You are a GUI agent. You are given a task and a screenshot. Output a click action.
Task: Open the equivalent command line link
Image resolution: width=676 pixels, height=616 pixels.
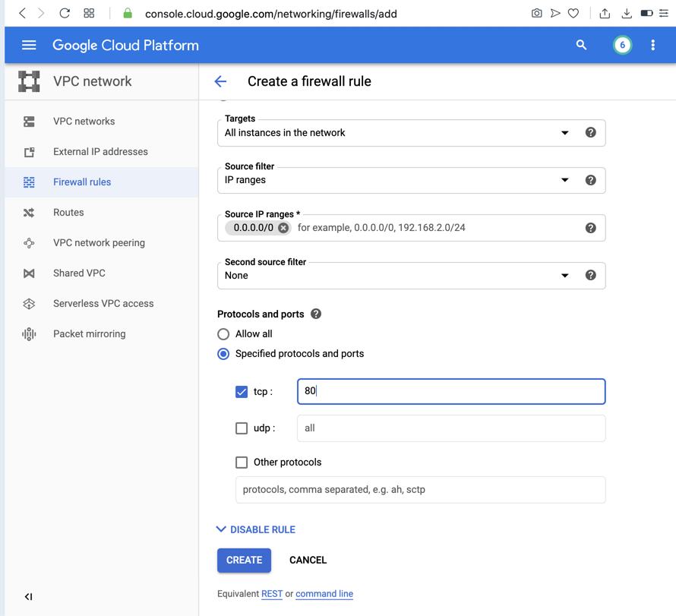coord(324,594)
